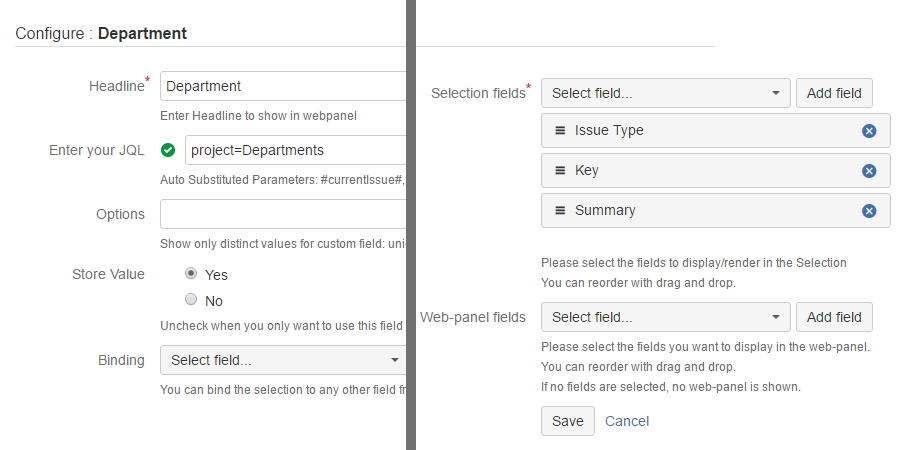Remove the Key field
This screenshot has width=920, height=450.
(869, 171)
